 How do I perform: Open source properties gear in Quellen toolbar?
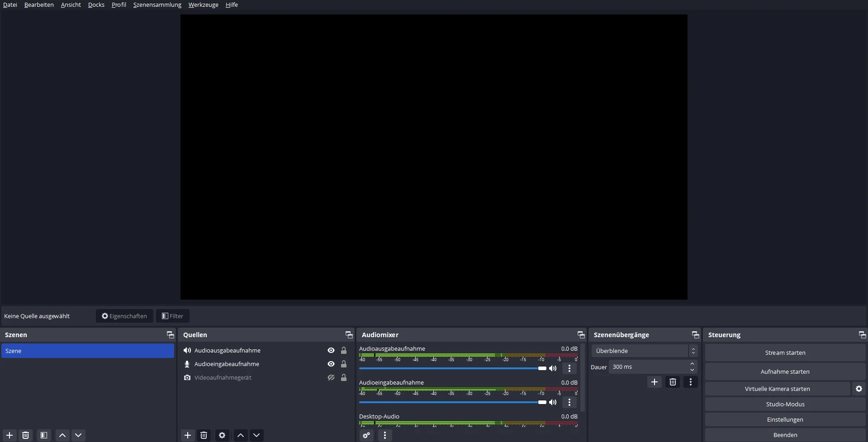[222, 435]
